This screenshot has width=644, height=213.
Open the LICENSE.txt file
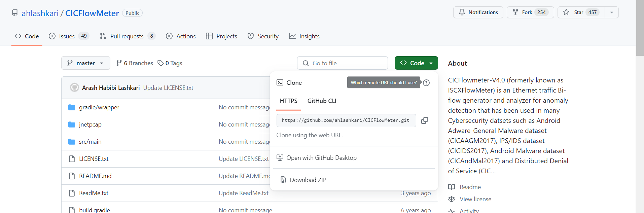94,159
